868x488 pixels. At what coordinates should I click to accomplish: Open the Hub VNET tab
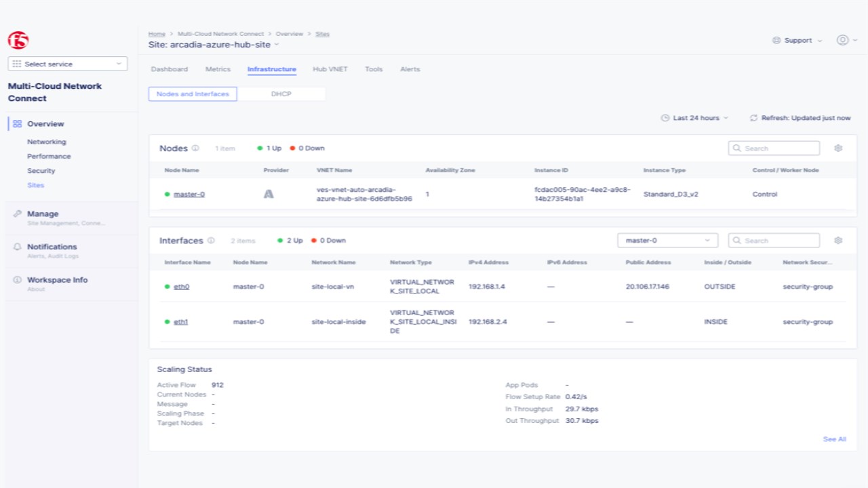(x=330, y=69)
